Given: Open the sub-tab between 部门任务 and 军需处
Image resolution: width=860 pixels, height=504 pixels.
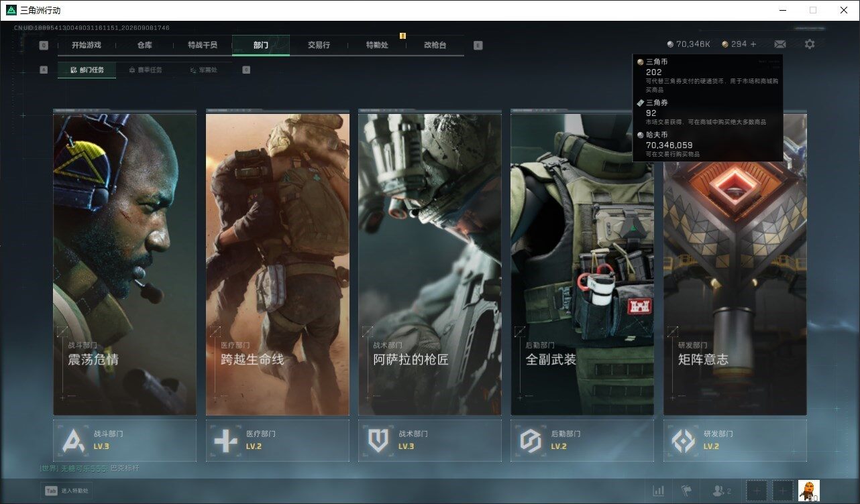Looking at the screenshot, I should click(145, 70).
